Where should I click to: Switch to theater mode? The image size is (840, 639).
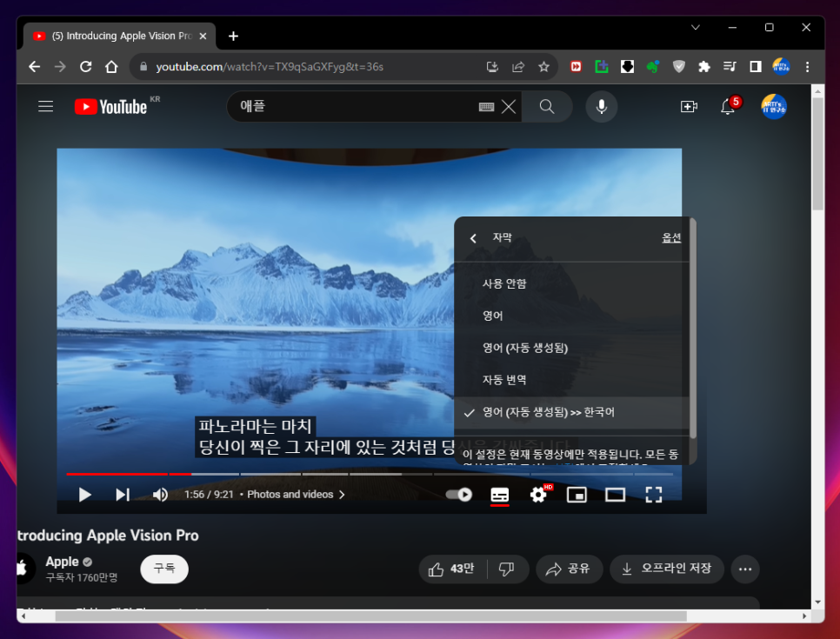point(615,495)
